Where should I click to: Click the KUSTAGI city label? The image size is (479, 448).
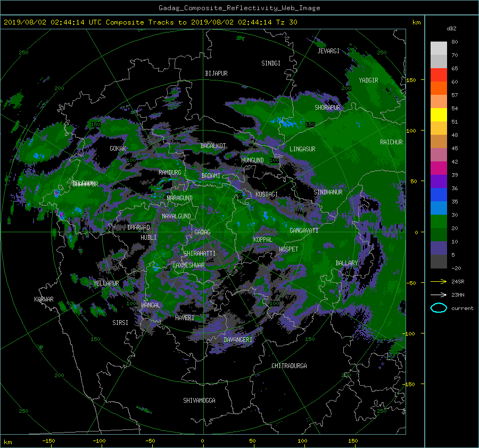pyautogui.click(x=267, y=194)
